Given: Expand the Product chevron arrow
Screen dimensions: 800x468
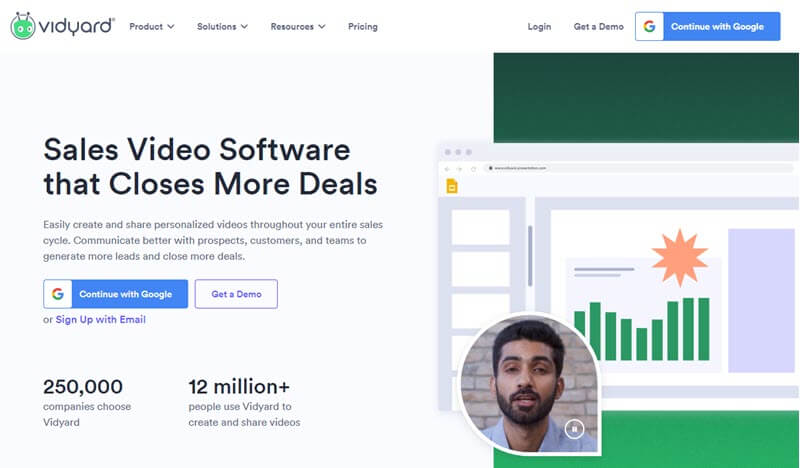Looking at the screenshot, I should pyautogui.click(x=171, y=27).
